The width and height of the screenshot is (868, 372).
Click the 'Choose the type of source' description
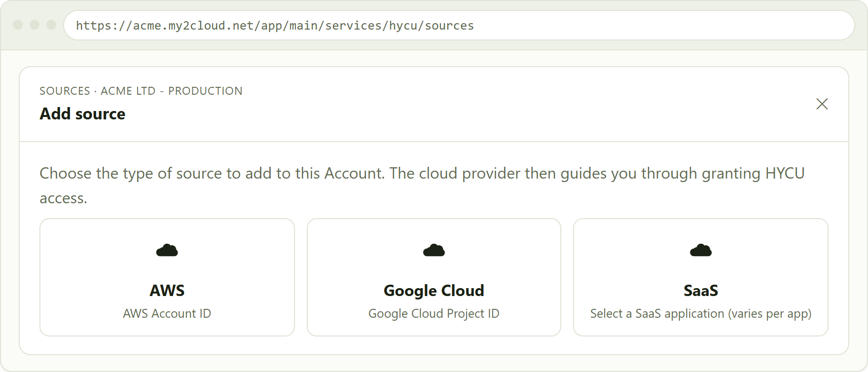tap(422, 186)
